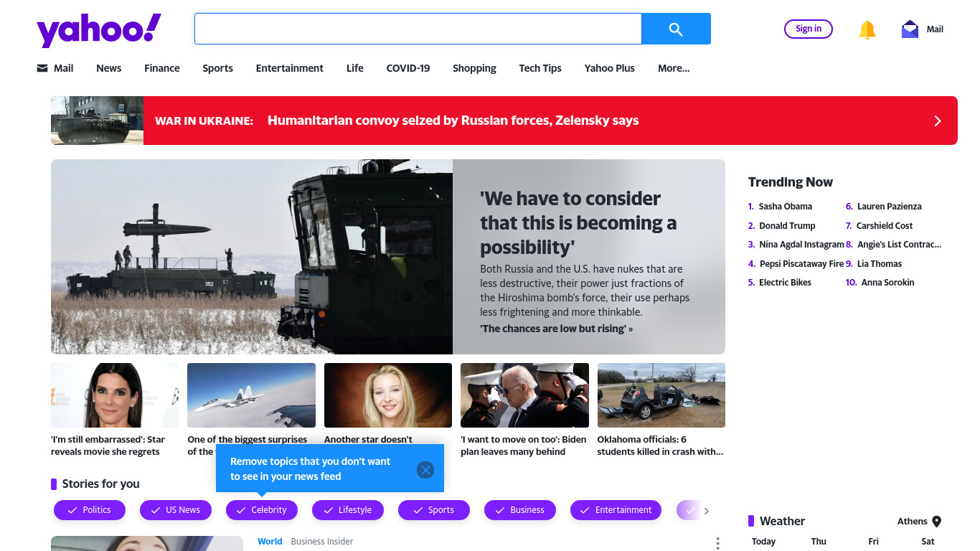
Task: Show more topic chips with arrow
Action: [707, 511]
